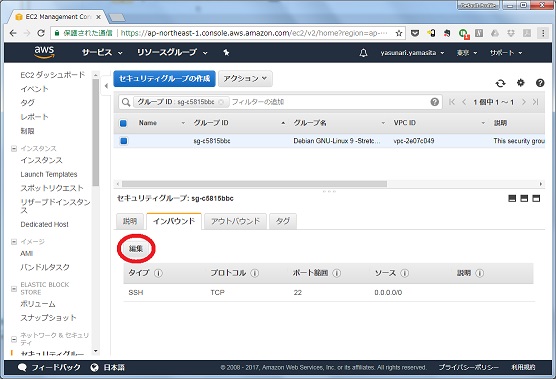Bookmark page with the star icon
556x379 pixels.
pos(399,33)
